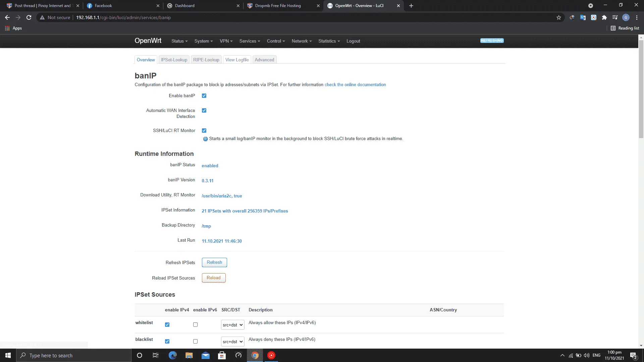Open notification center icon

pos(633,356)
